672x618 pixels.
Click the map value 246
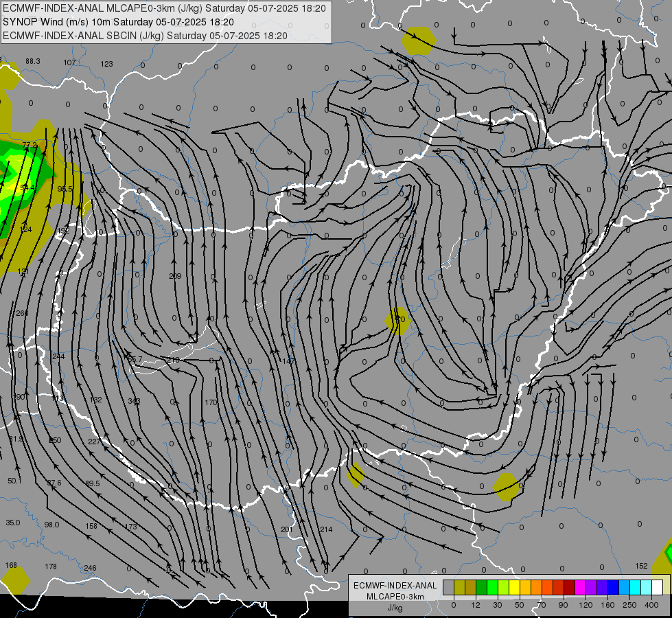pyautogui.click(x=90, y=568)
